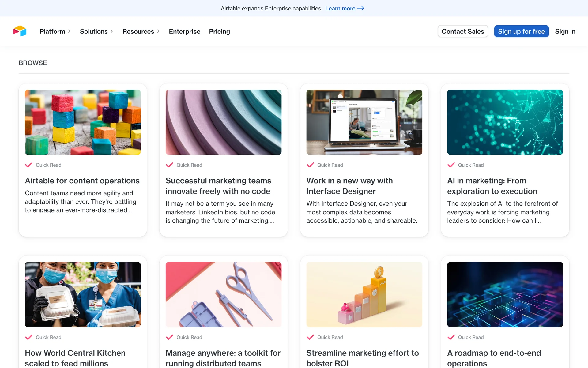The height and width of the screenshot is (368, 588).
Task: Click the Sign in link
Action: tap(565, 31)
